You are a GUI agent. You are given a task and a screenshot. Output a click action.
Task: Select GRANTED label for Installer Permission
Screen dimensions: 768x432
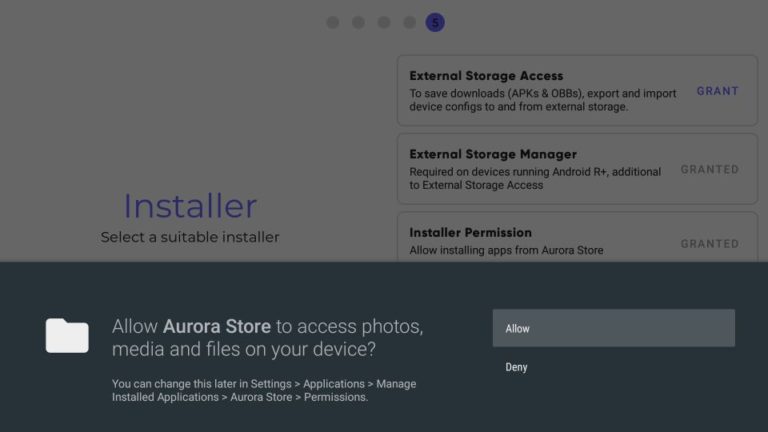710,244
